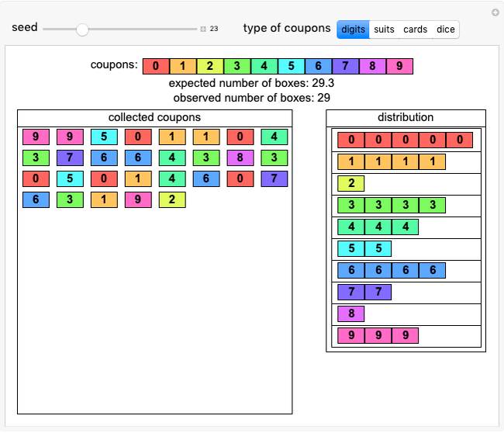504x433 pixels.
Task: Click the 4 ending collected coupons first row
Action: [274, 137]
